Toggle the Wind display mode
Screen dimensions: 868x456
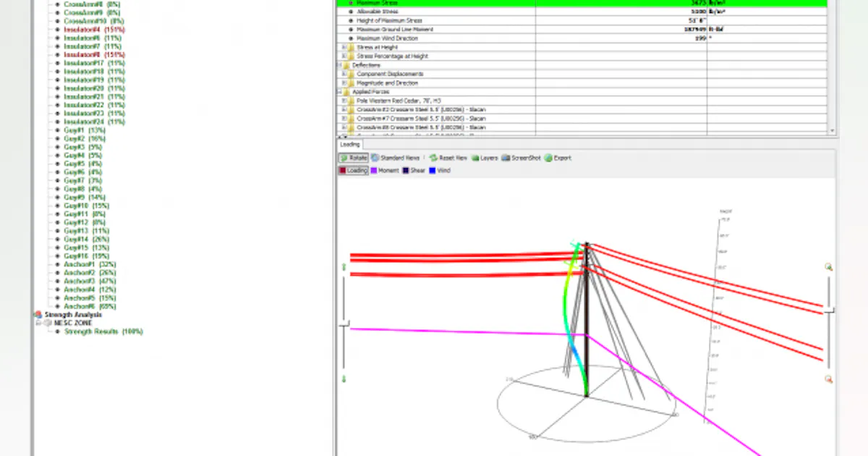coord(440,171)
